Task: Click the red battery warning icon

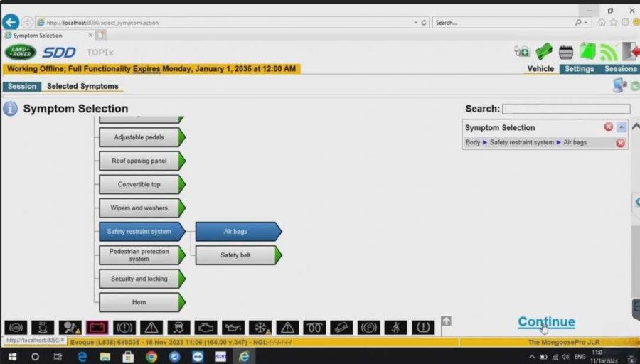Action: point(97,328)
